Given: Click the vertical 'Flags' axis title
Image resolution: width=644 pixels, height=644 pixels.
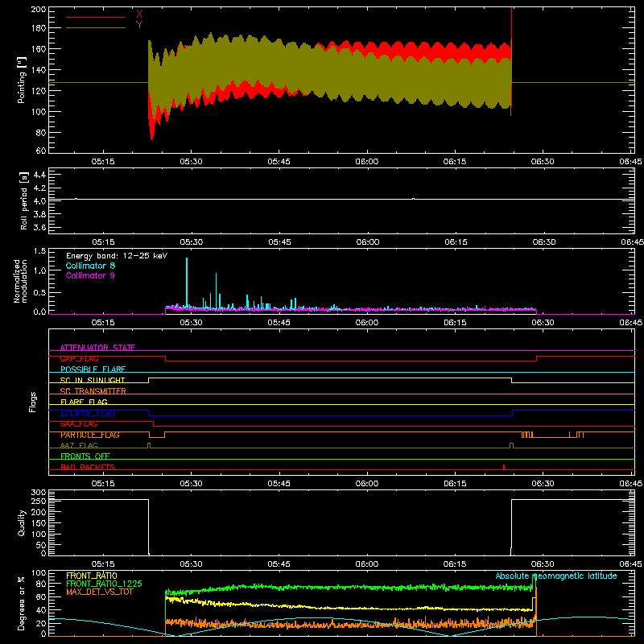Looking at the screenshot, I should point(32,402).
